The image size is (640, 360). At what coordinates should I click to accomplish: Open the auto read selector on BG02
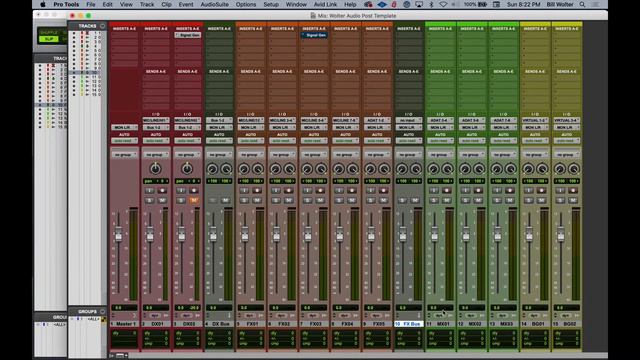point(567,141)
